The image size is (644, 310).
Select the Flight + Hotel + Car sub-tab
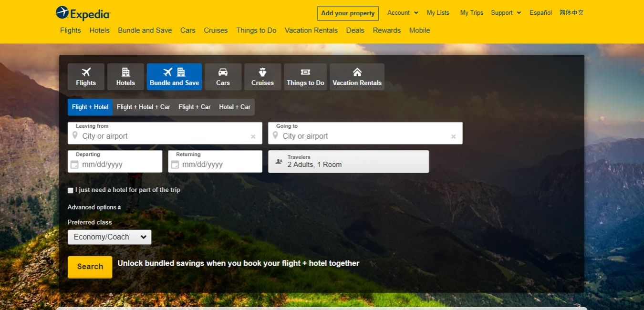pos(143,107)
